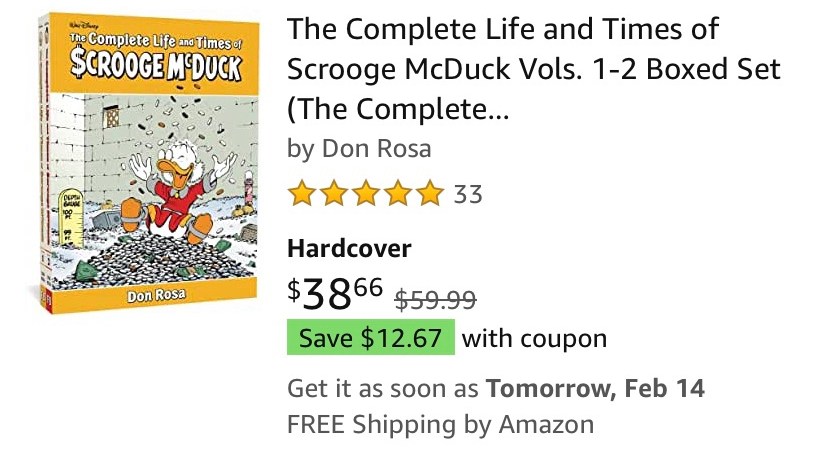Viewport: 828px width, 450px height.
Task: Open the Scrooge McDuck Boxed Set title
Action: 533,70
